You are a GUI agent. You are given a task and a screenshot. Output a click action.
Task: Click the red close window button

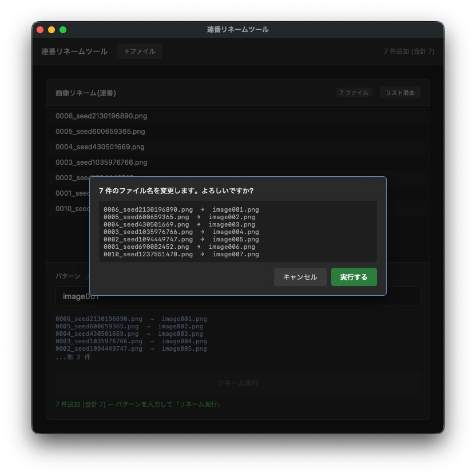coord(40,30)
